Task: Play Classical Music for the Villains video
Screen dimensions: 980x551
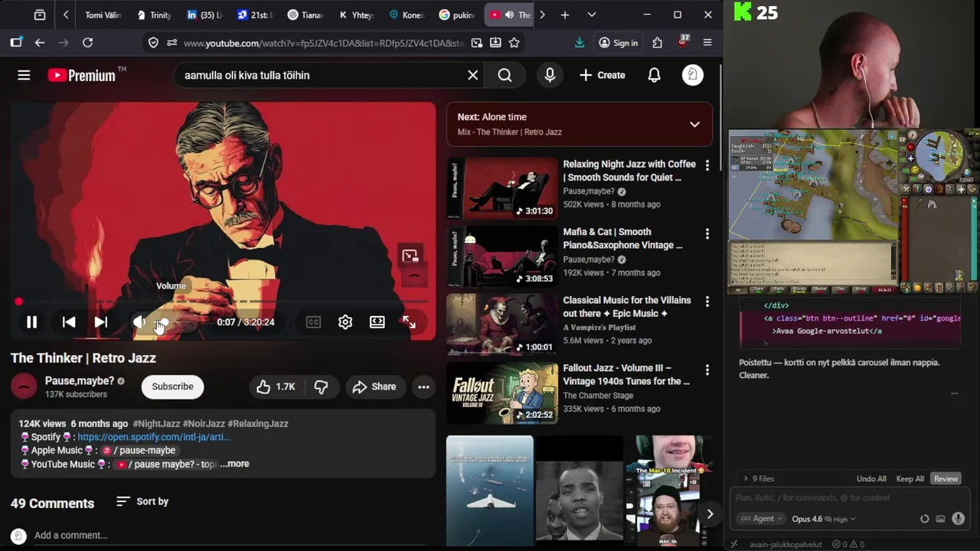Action: coord(502,324)
